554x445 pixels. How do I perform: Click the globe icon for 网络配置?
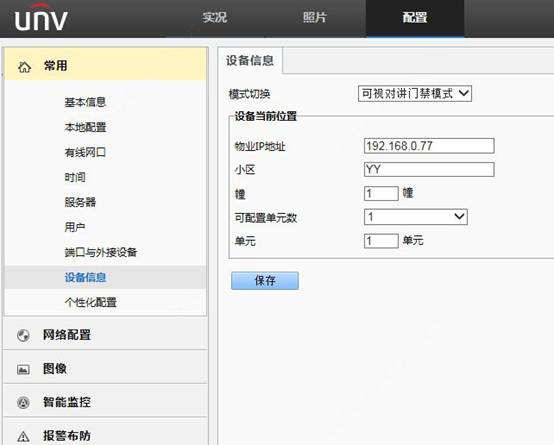point(23,335)
